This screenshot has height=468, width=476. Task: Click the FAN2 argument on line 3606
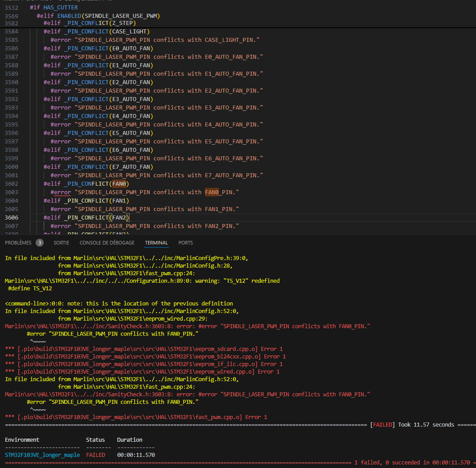tap(119, 217)
